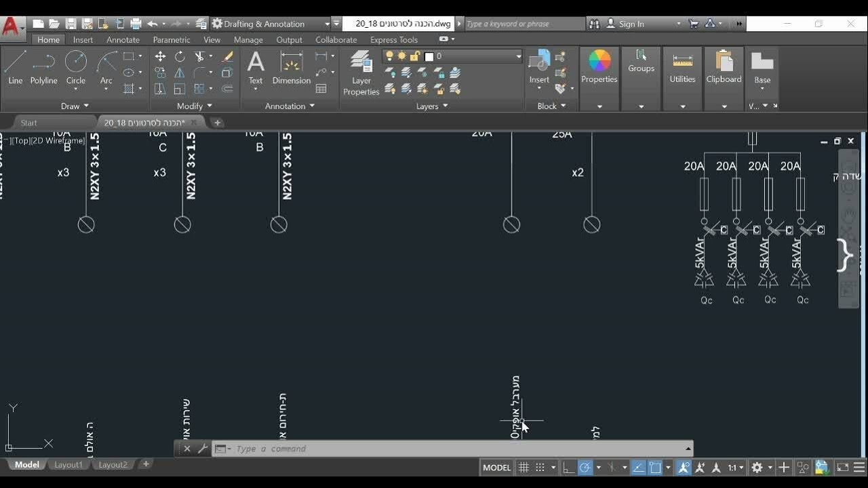The width and height of the screenshot is (868, 488).
Task: Expand the Layers panel
Action: click(x=432, y=106)
